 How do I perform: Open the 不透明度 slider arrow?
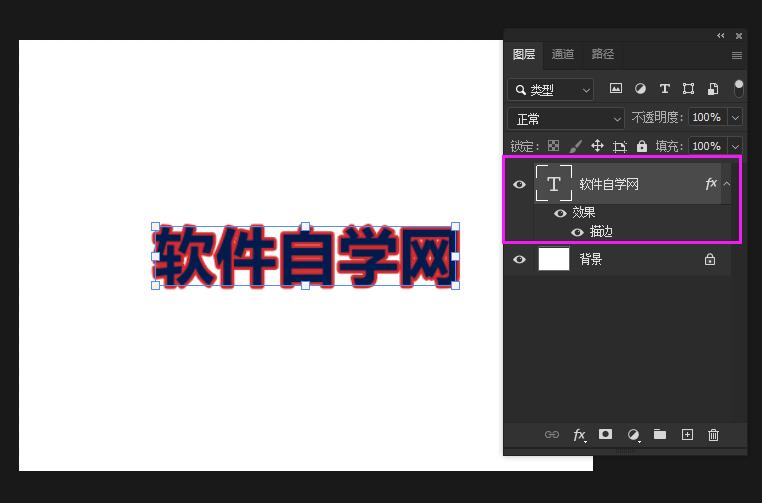pos(735,118)
